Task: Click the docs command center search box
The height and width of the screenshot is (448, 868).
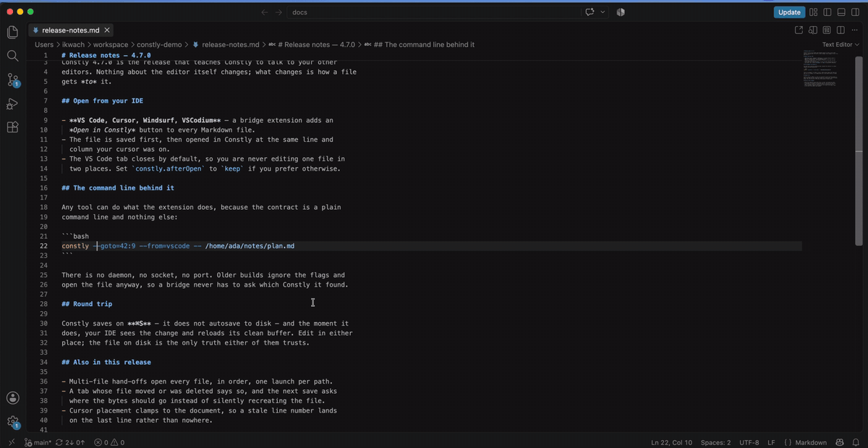Action: (x=434, y=12)
